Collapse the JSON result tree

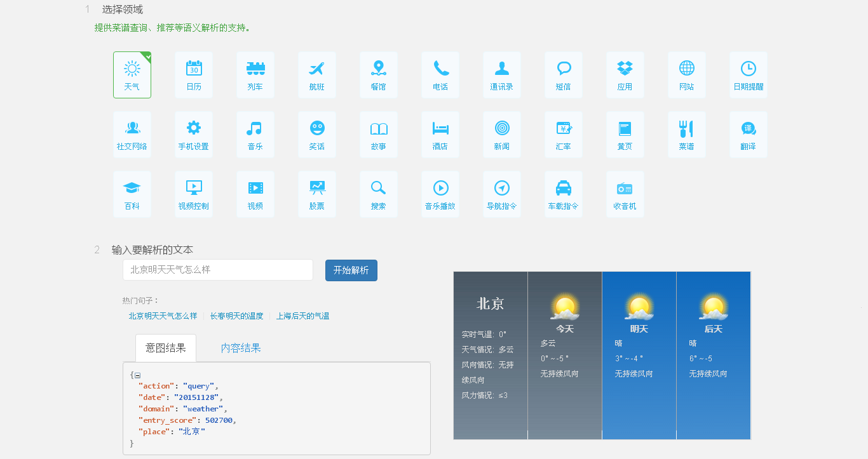[x=138, y=375]
